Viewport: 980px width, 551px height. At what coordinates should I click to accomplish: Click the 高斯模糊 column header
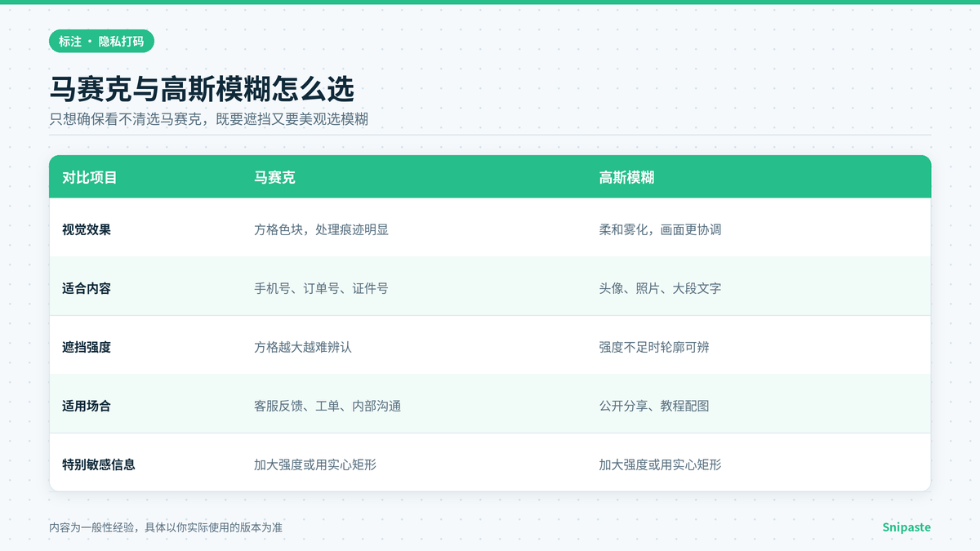coord(626,177)
